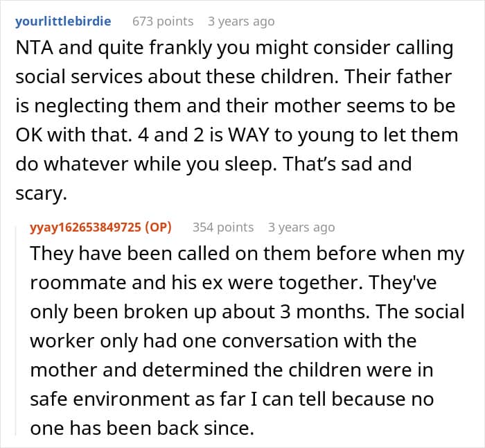
Task: Click 'one has been back since.' final line
Action: click(142, 428)
